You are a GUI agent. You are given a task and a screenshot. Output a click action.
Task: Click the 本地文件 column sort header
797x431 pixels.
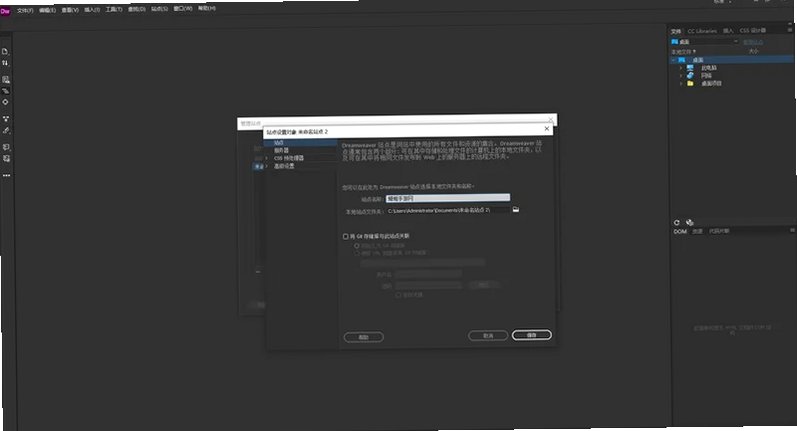tap(683, 52)
